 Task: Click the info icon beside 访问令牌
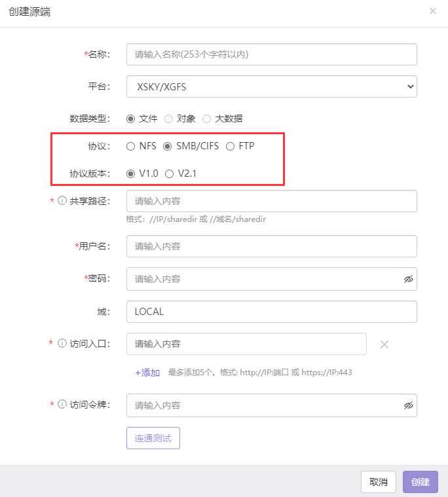coord(63,405)
